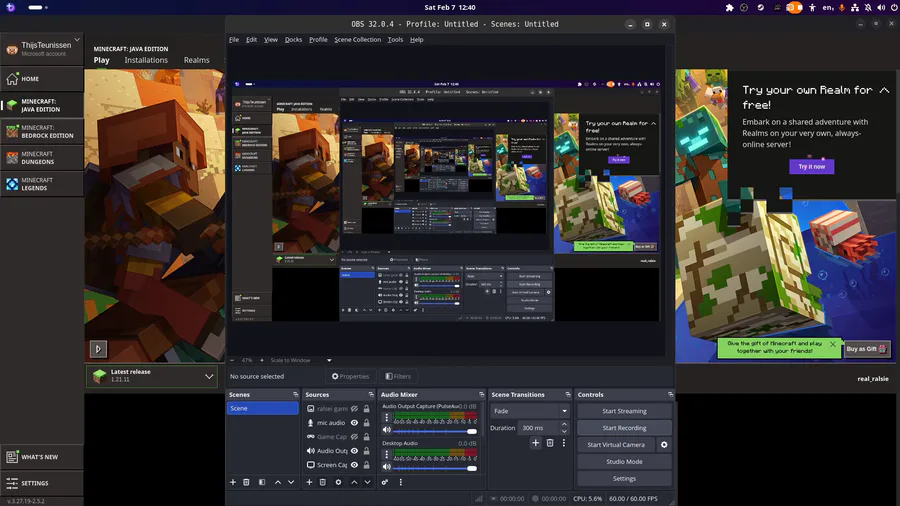Click Start Streaming button
Screen dimensions: 900x506
pos(624,411)
